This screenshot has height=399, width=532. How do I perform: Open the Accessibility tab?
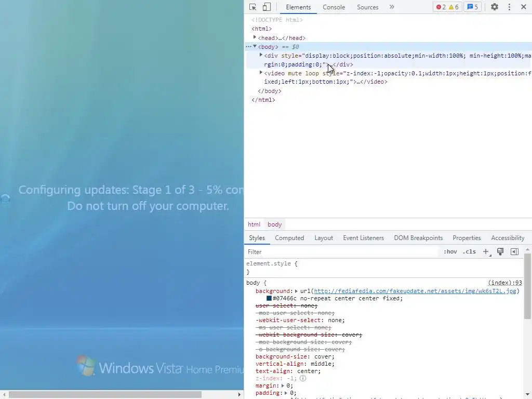coord(508,238)
